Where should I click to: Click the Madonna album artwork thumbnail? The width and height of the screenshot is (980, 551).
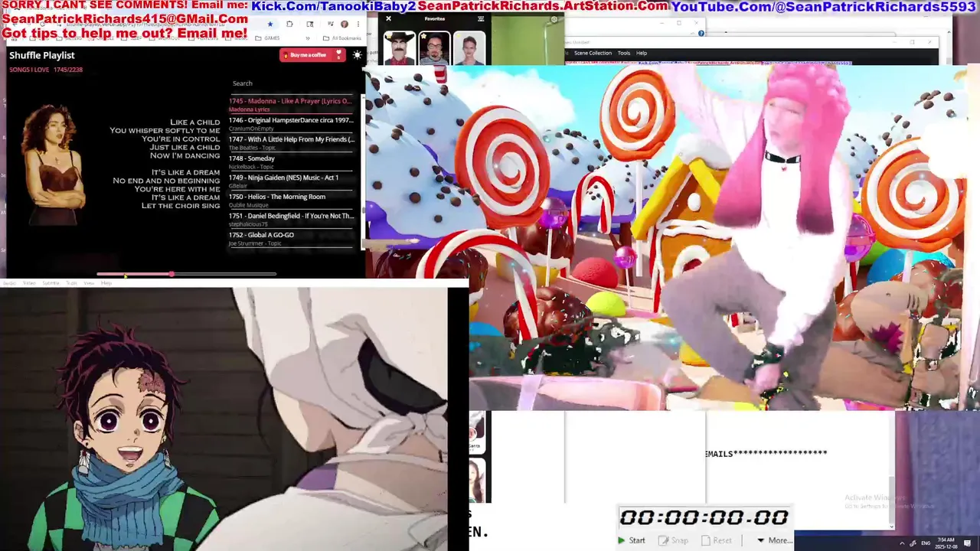(x=54, y=166)
